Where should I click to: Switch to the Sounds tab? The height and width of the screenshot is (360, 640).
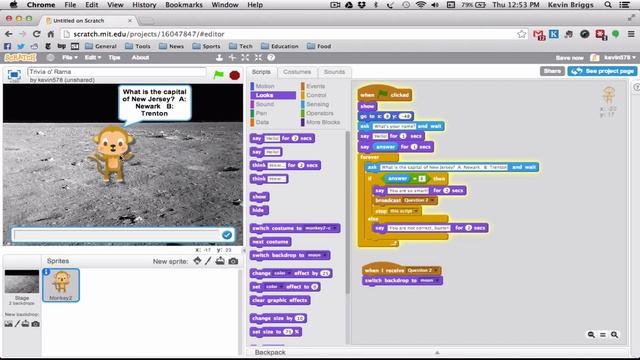coord(335,72)
